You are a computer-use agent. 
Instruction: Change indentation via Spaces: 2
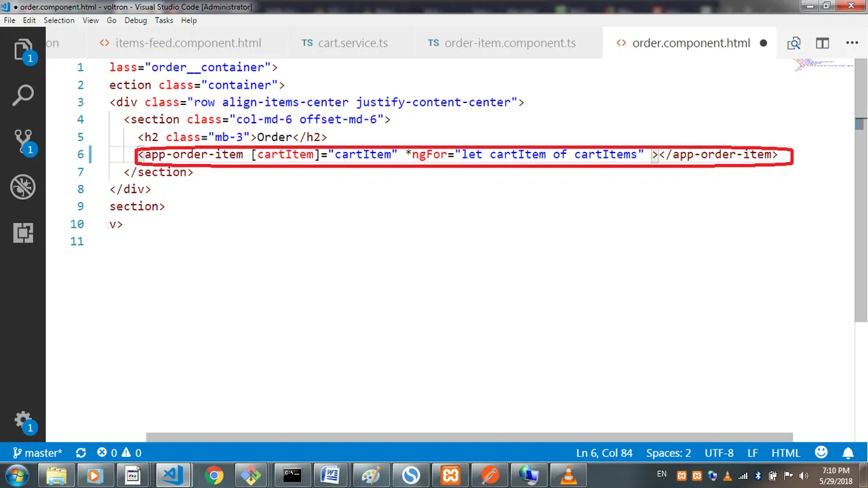(669, 453)
